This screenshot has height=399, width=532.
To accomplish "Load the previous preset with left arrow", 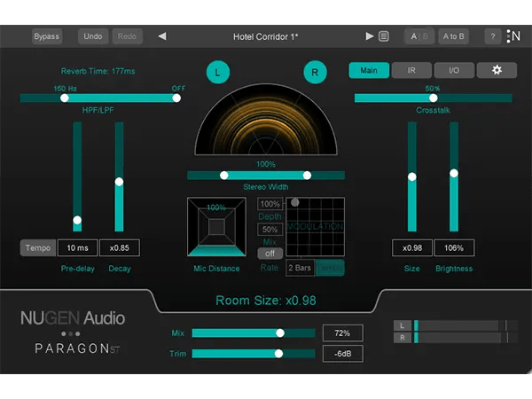I will click(x=162, y=36).
